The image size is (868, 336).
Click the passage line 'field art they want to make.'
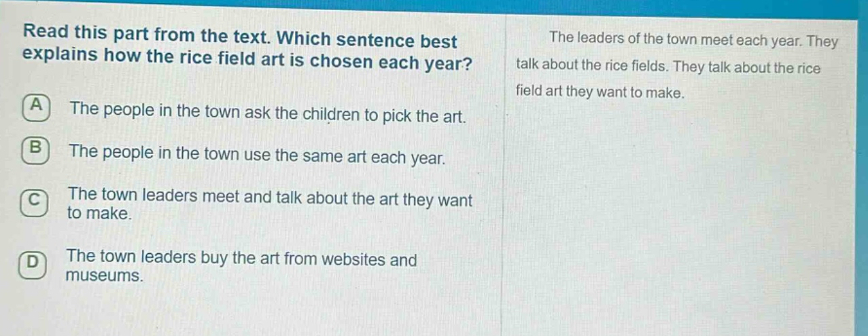pyautogui.click(x=599, y=92)
